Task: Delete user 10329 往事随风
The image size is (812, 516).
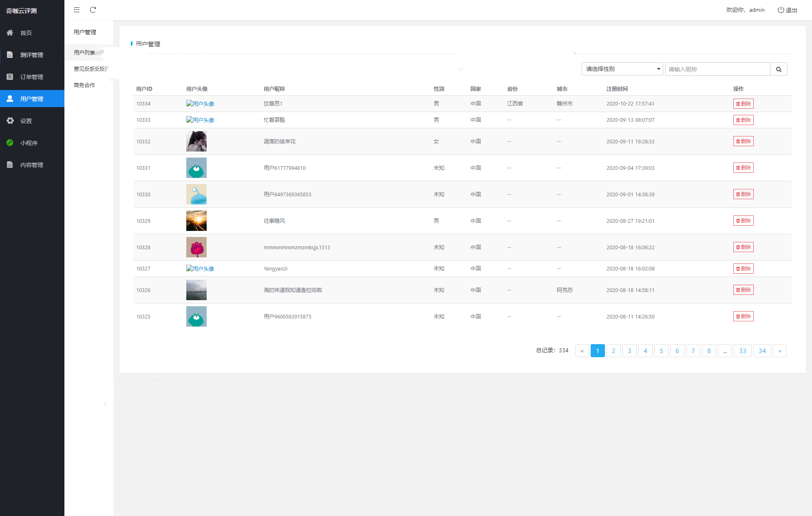Action: (743, 221)
